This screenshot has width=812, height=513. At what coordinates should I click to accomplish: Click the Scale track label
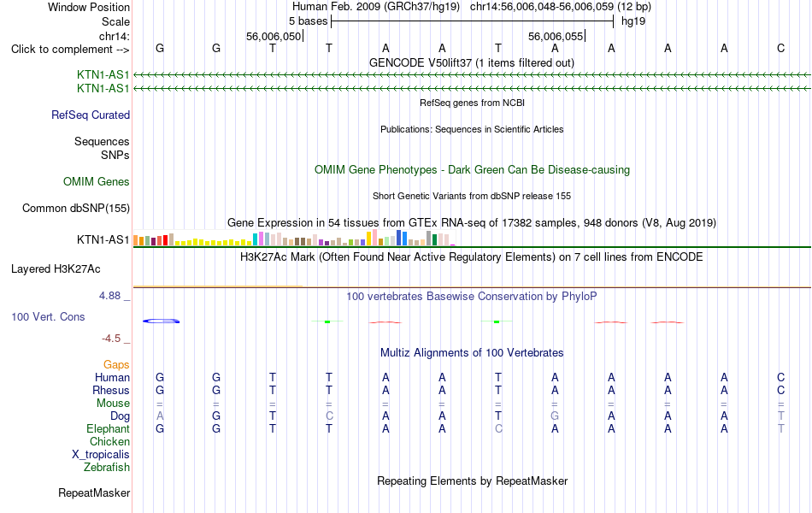pyautogui.click(x=115, y=21)
